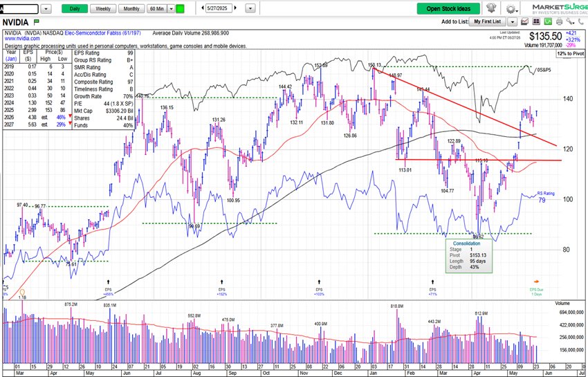This screenshot has width=588, height=377.
Task: Open the Elec-Semiconductor Fablss group link
Action: coord(103,33)
